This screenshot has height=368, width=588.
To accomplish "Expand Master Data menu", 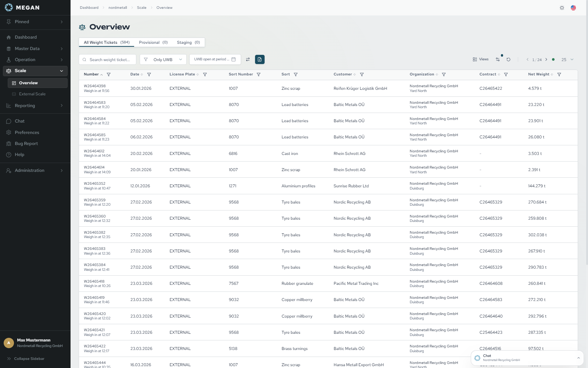I will click(x=35, y=49).
